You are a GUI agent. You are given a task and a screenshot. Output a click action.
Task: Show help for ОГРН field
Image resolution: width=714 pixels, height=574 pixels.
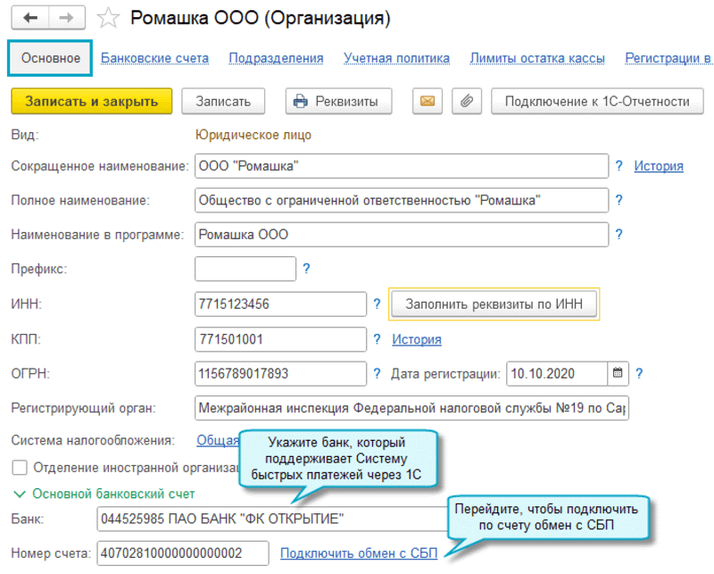coord(377,373)
